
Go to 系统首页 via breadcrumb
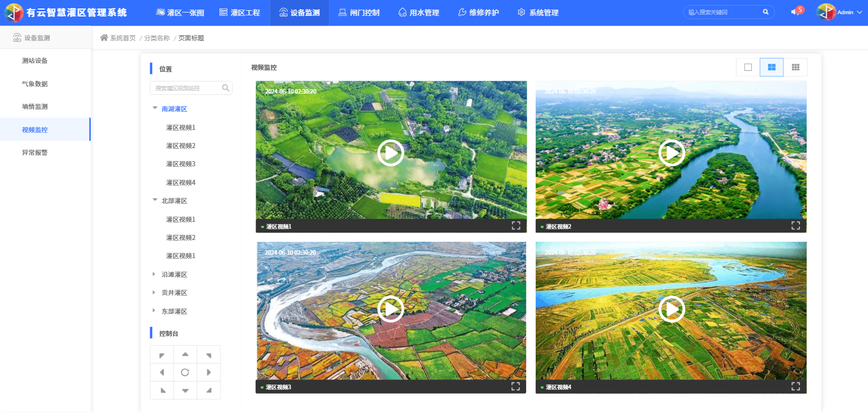click(122, 38)
